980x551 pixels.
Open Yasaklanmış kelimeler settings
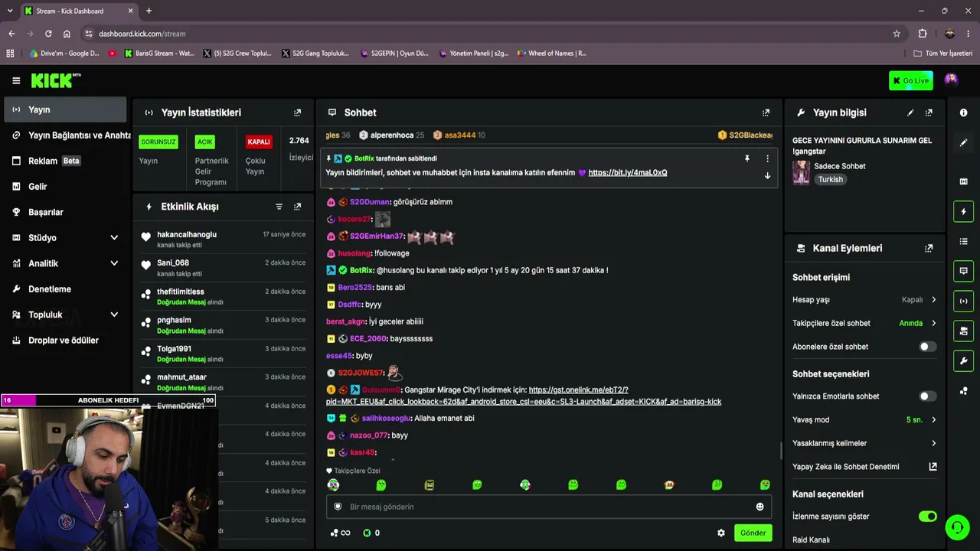pyautogui.click(x=864, y=443)
